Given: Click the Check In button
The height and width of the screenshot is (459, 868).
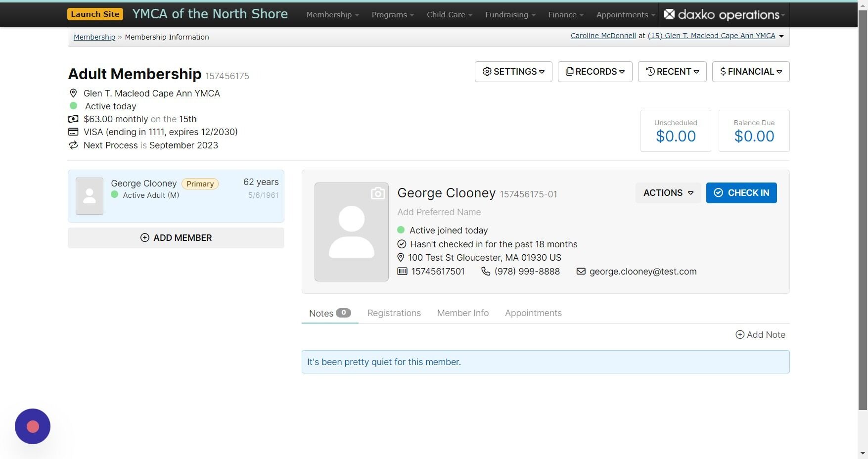Looking at the screenshot, I should [x=741, y=193].
